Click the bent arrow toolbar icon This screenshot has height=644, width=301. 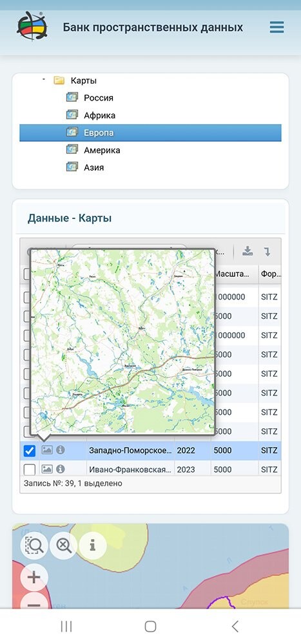[267, 251]
